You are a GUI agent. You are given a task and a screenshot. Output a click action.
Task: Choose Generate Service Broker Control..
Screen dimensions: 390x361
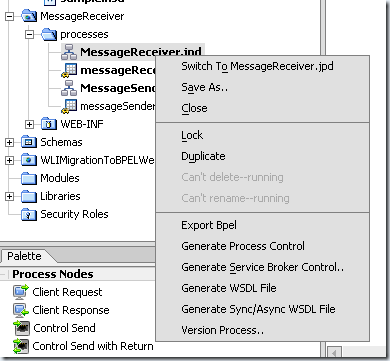(x=263, y=267)
